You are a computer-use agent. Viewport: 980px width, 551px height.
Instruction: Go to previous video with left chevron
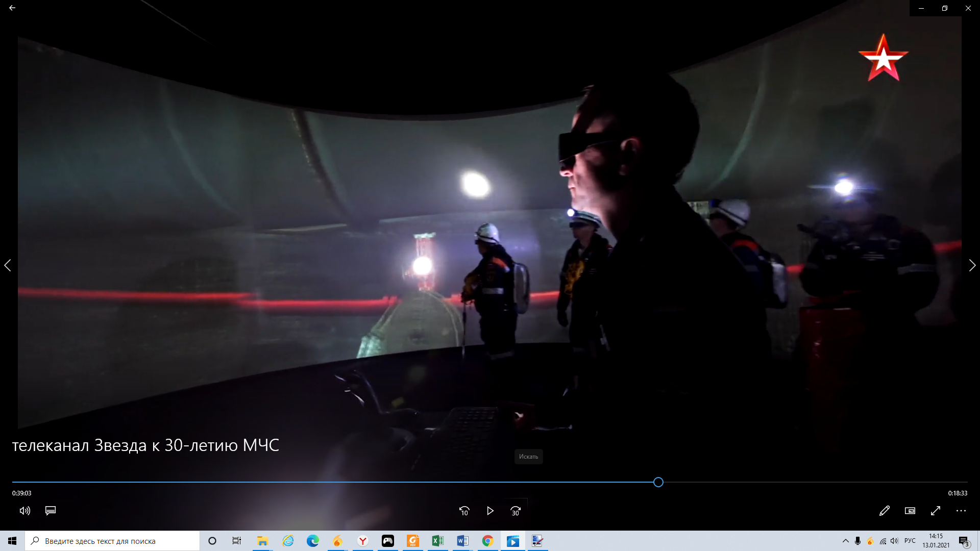(x=8, y=265)
